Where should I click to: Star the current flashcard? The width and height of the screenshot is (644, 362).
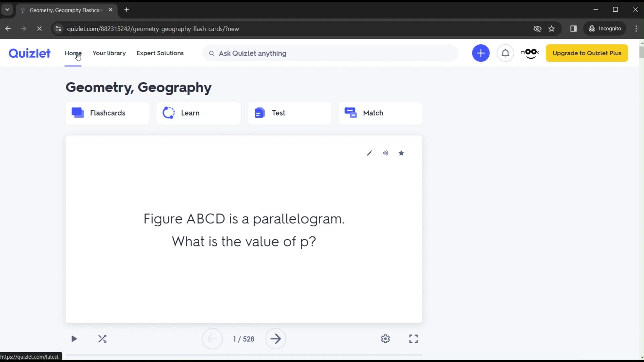coord(401,153)
